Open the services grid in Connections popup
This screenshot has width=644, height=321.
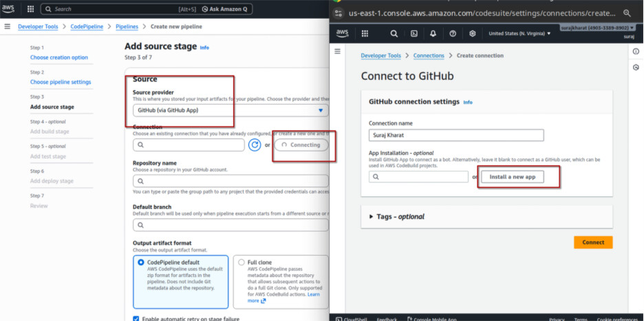coord(365,34)
